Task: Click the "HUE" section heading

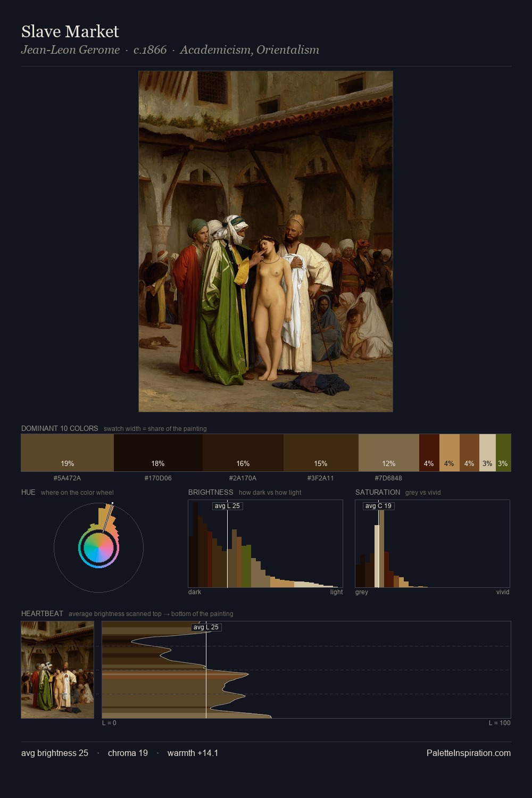Action: pos(28,492)
